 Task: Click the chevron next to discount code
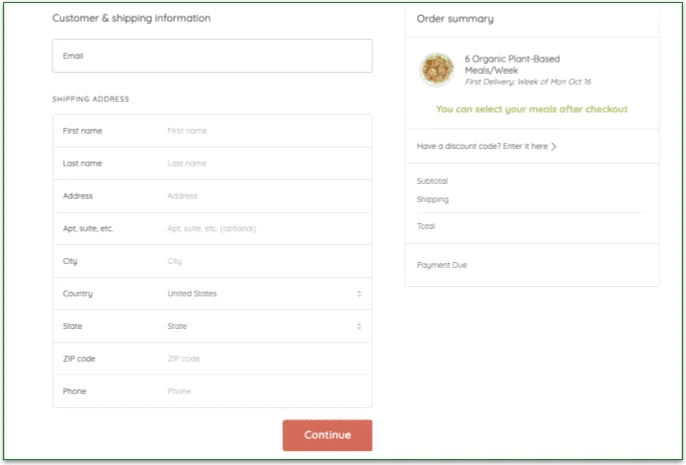click(554, 147)
